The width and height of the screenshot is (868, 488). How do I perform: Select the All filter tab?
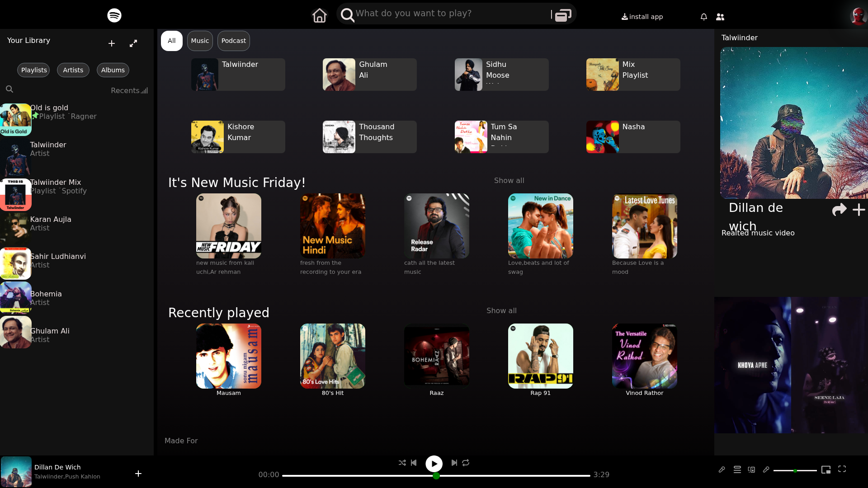click(x=172, y=41)
